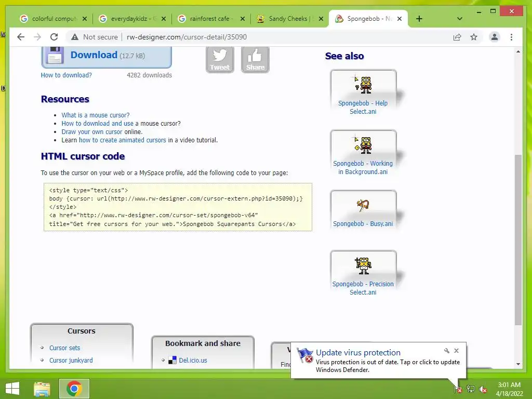This screenshot has height=399, width=532.
Task: Open the taskbar clock and date
Action: pyautogui.click(x=509, y=389)
